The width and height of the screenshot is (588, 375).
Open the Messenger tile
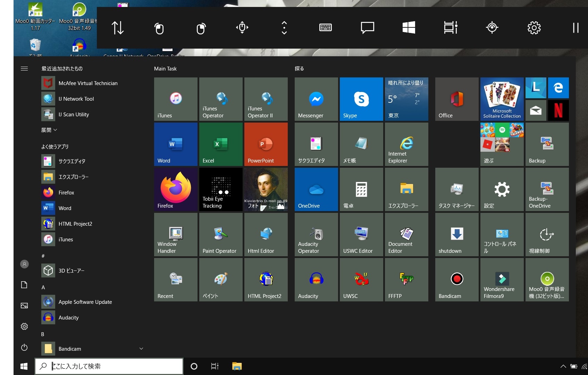[x=316, y=99]
